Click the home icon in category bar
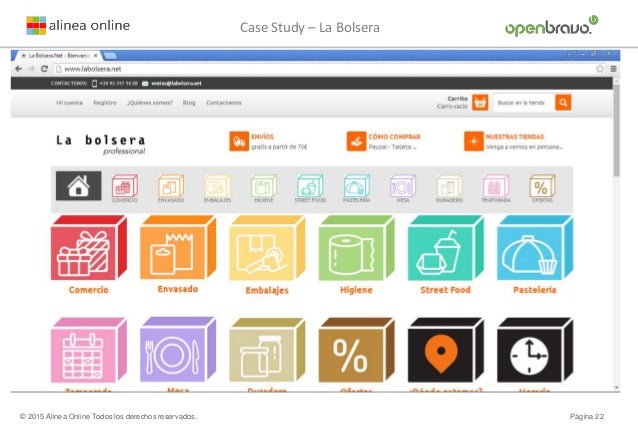This screenshot has width=638, height=442. (x=79, y=186)
